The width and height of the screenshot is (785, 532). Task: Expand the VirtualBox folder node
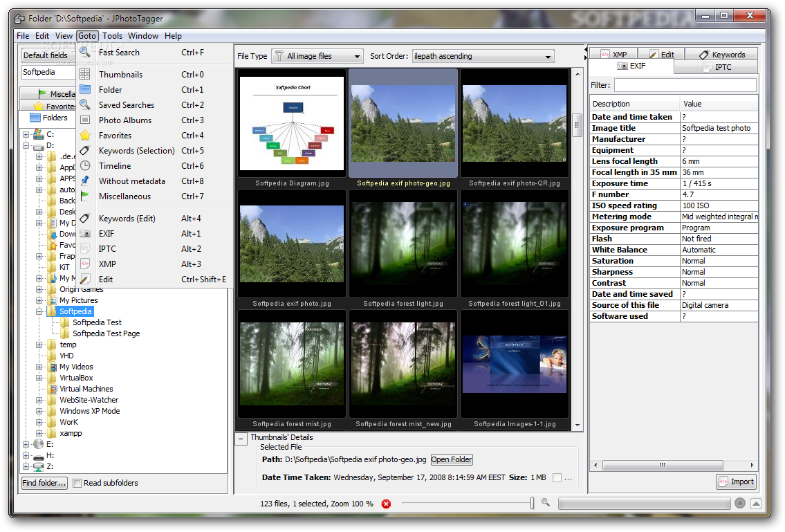(x=39, y=378)
